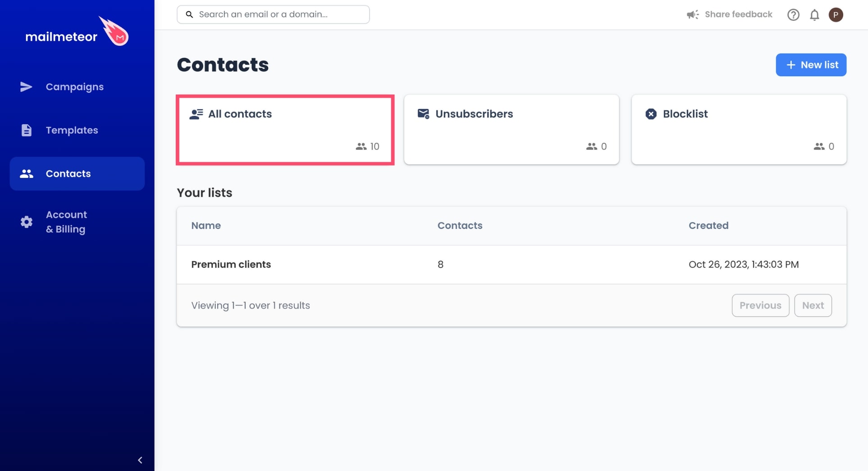Create a New list

click(x=811, y=65)
